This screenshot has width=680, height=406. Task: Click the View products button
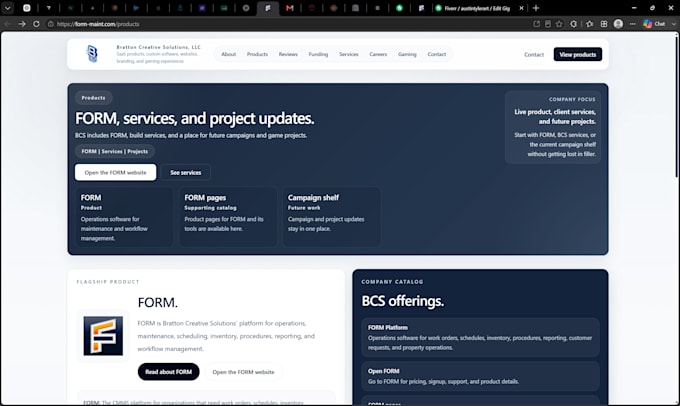[x=578, y=54]
